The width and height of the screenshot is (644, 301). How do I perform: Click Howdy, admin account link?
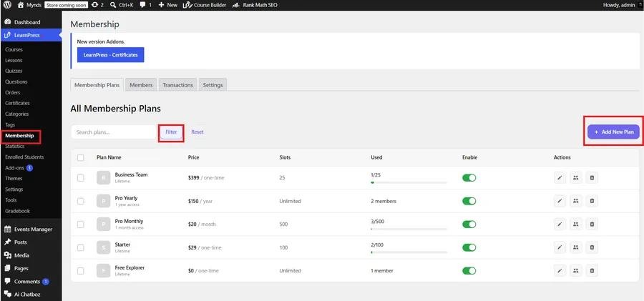pyautogui.click(x=618, y=5)
